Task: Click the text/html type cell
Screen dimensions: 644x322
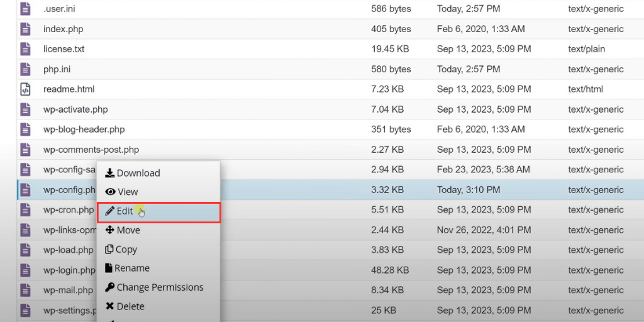Action: click(586, 89)
